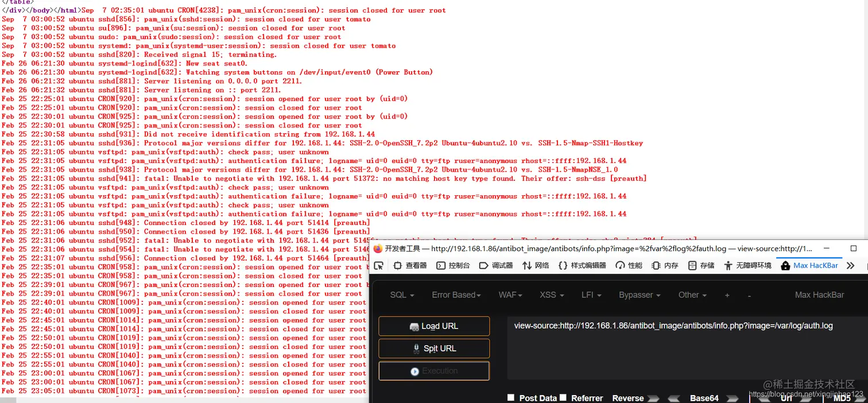
Task: Open the 调试器 (Debugger) panel
Action: tap(496, 265)
